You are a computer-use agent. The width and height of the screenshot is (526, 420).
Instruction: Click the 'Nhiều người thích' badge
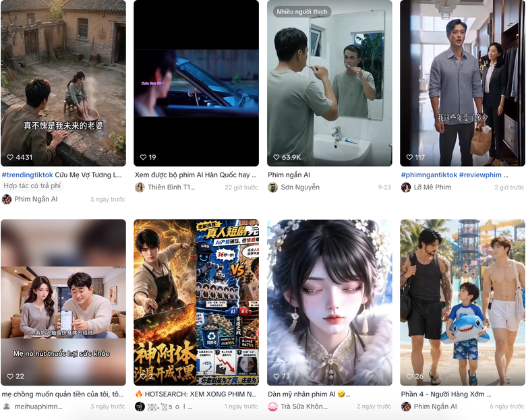302,11
